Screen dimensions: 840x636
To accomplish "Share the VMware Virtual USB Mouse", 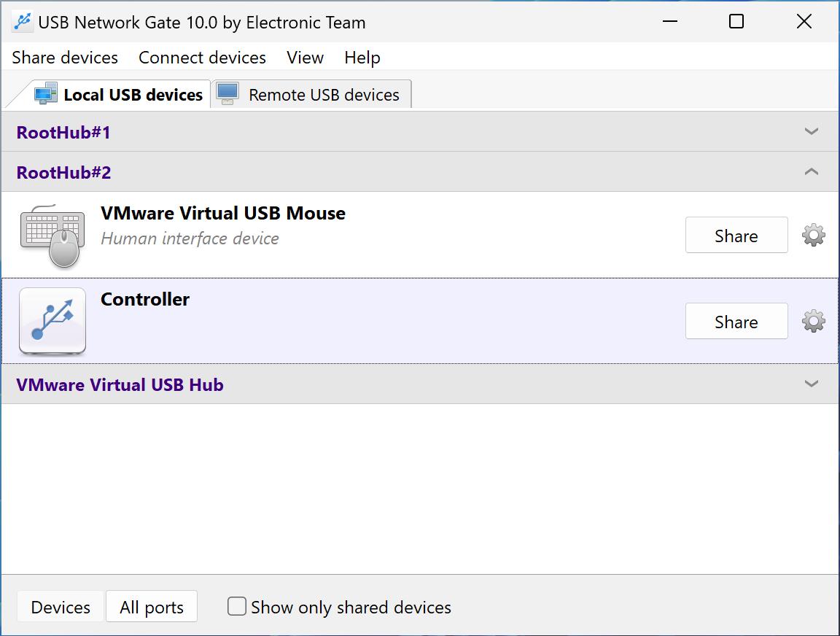I will point(736,236).
